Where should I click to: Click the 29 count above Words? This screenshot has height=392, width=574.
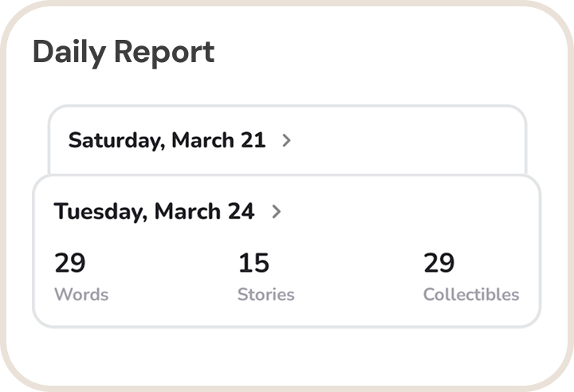pos(69,263)
